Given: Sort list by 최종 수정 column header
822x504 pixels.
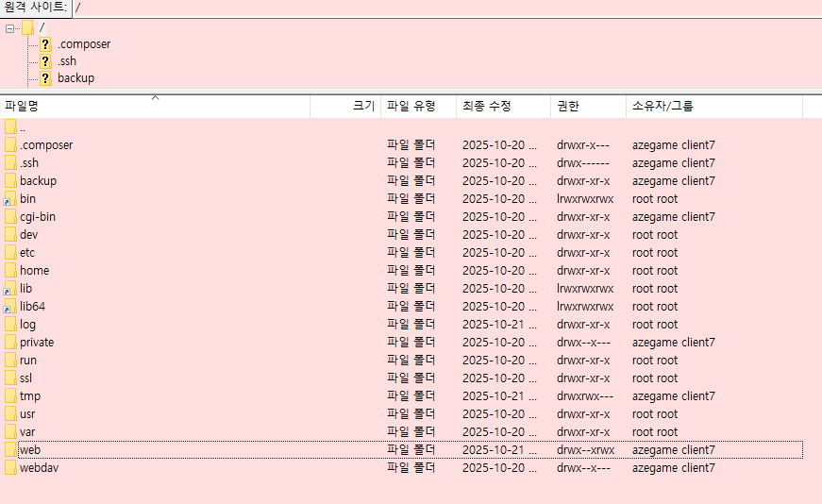Looking at the screenshot, I should pos(486,107).
